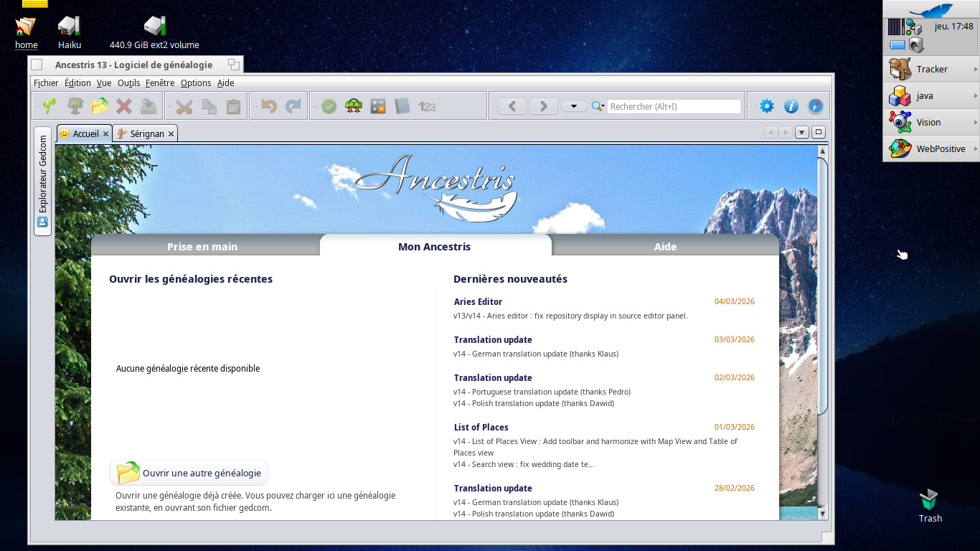Open the search magnifier options dropdown
The height and width of the screenshot is (551, 980).
598,106
